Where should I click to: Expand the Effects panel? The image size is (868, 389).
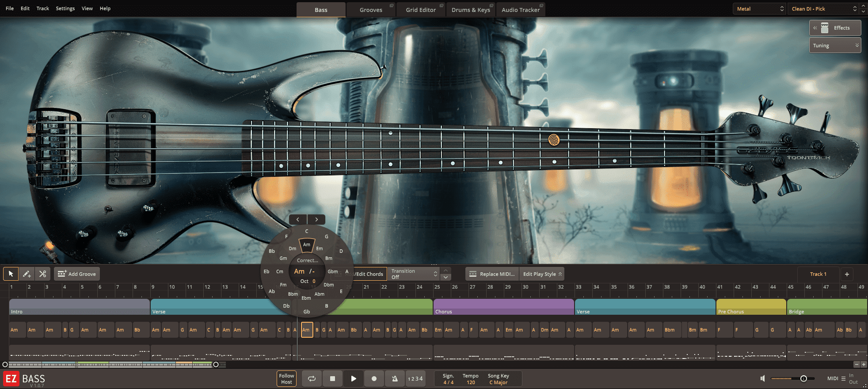(835, 28)
